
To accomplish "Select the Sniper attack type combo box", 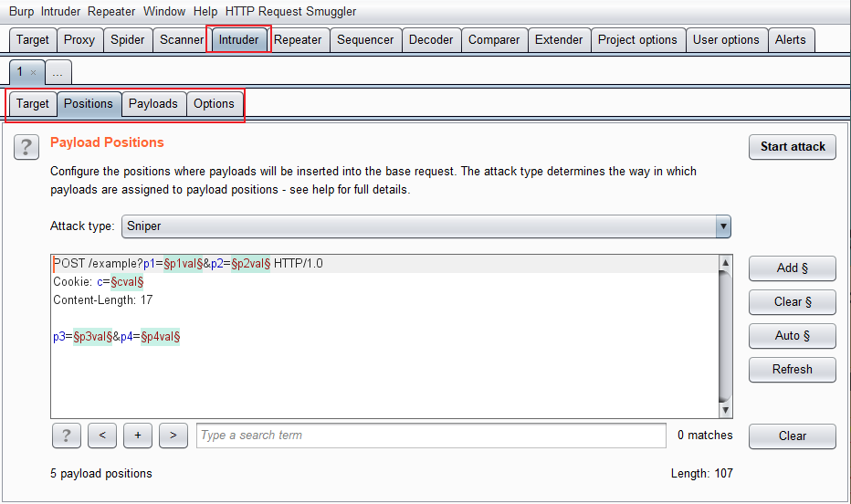I will pyautogui.click(x=426, y=226).
